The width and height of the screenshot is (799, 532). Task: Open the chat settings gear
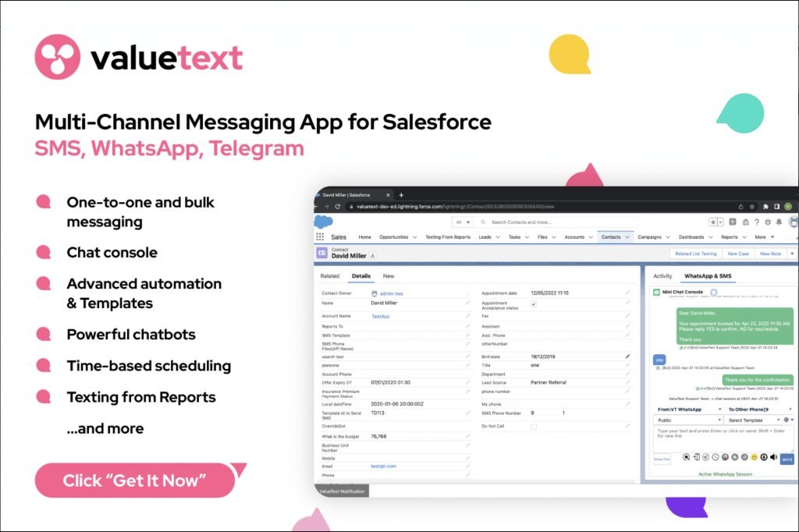tap(787, 420)
